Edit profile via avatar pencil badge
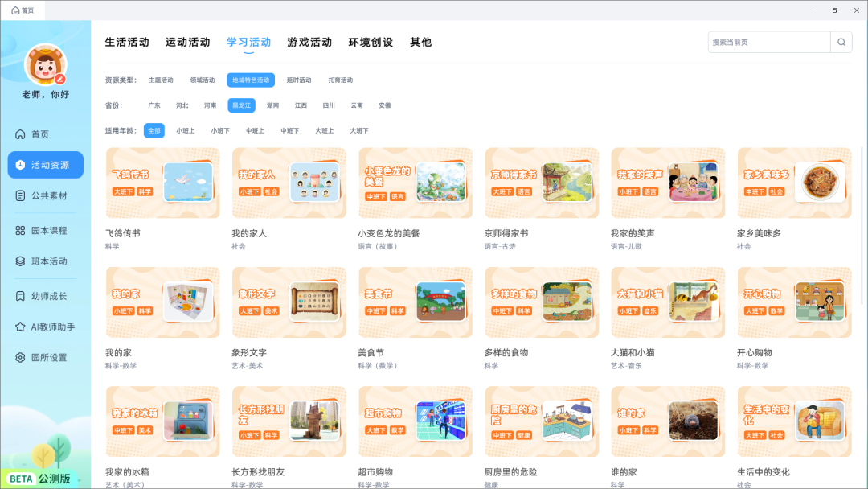Image resolution: width=868 pixels, height=489 pixels. click(60, 79)
